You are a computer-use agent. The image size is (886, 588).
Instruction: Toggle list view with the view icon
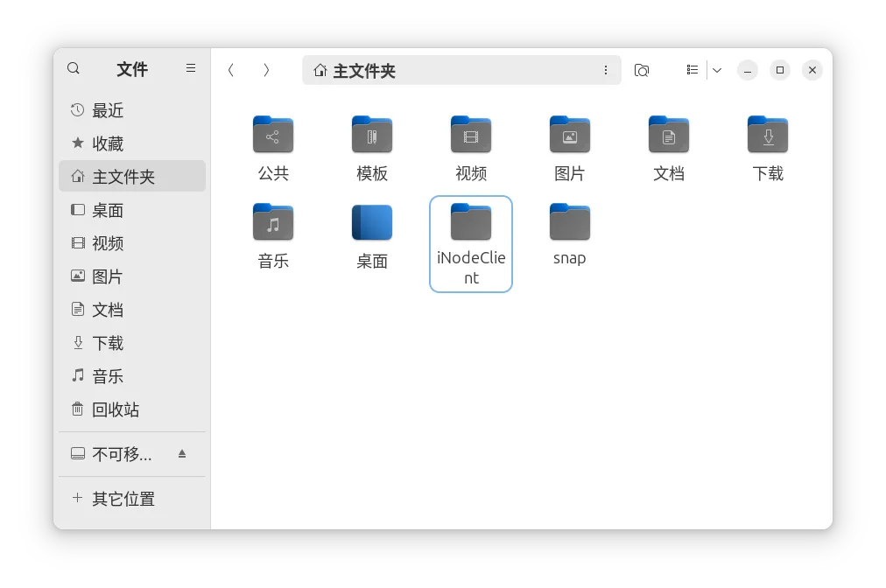click(693, 70)
